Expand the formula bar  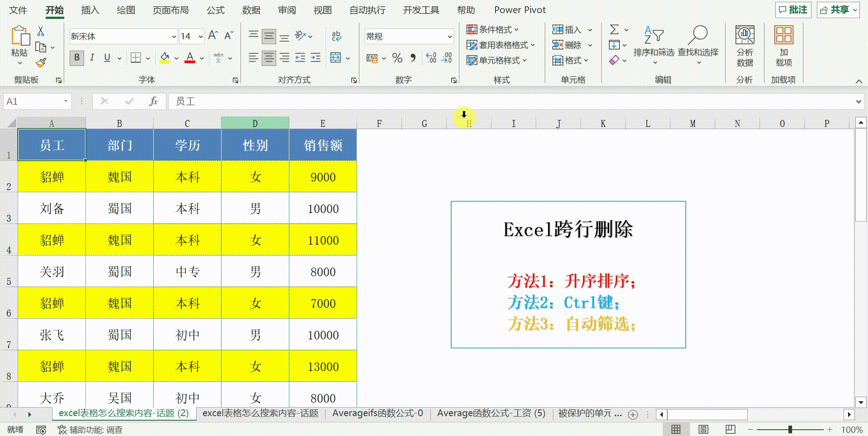click(859, 102)
